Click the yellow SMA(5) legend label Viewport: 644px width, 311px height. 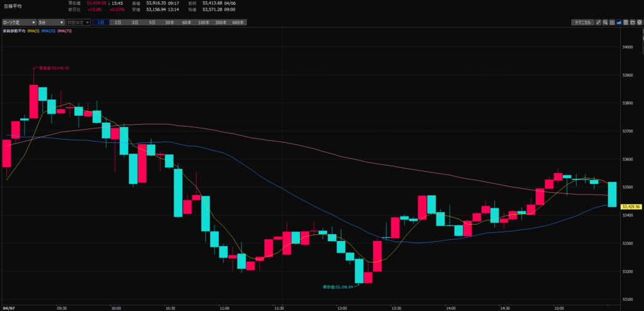click(x=33, y=30)
